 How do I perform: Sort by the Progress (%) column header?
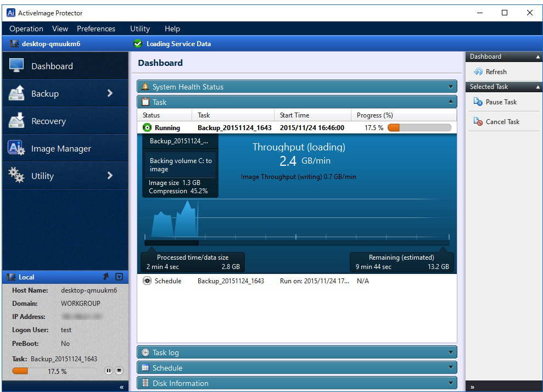(x=404, y=115)
